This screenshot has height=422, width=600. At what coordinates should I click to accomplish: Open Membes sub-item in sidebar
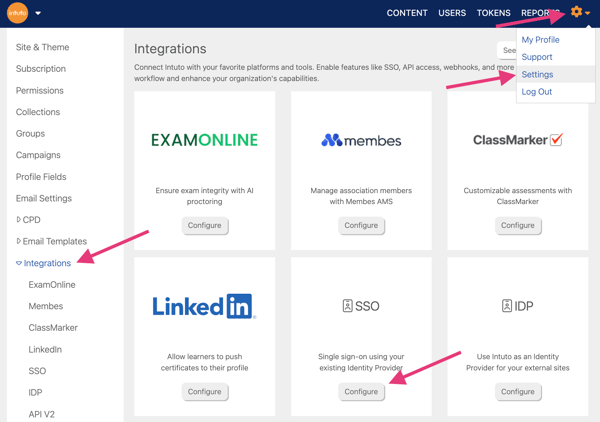46,306
